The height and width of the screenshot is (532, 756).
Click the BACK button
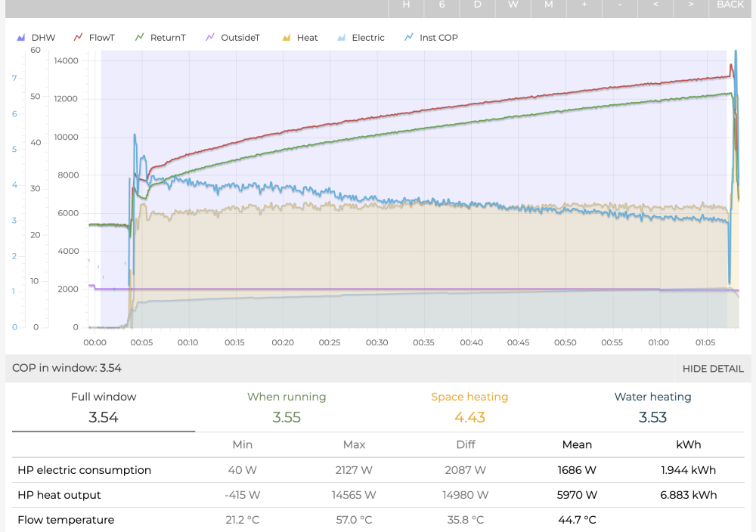point(730,7)
